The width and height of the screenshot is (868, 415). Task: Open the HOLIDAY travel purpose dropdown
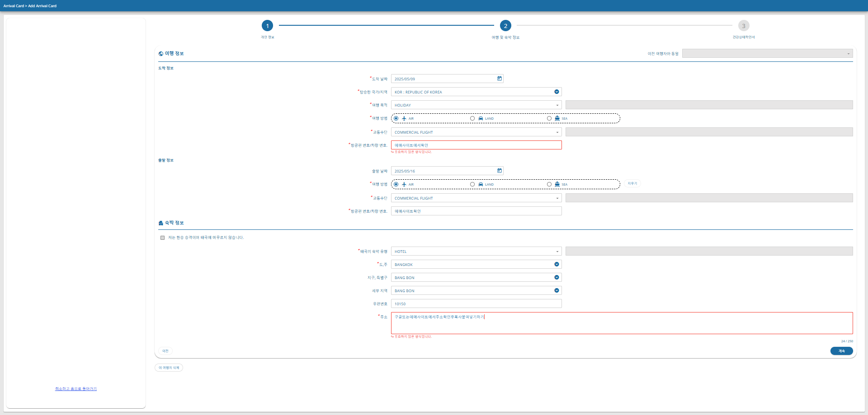476,105
